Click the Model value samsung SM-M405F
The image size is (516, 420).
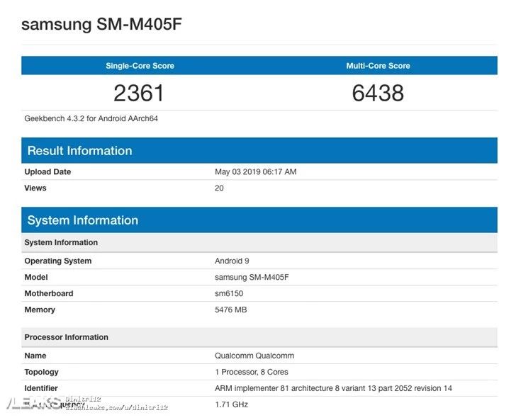[x=252, y=277]
